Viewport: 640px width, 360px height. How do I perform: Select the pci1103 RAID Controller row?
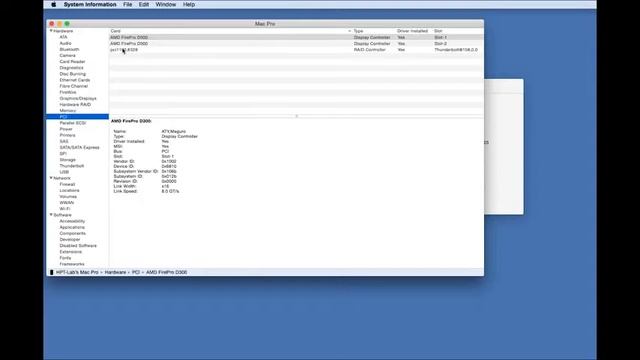click(296, 49)
